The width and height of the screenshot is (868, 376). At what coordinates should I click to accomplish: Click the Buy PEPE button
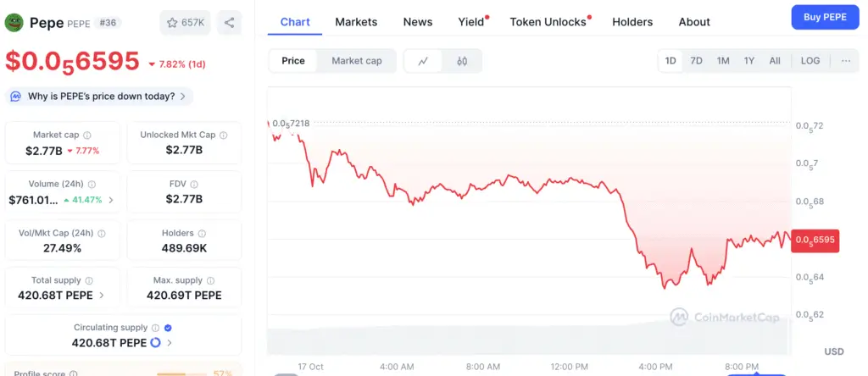[x=825, y=17]
